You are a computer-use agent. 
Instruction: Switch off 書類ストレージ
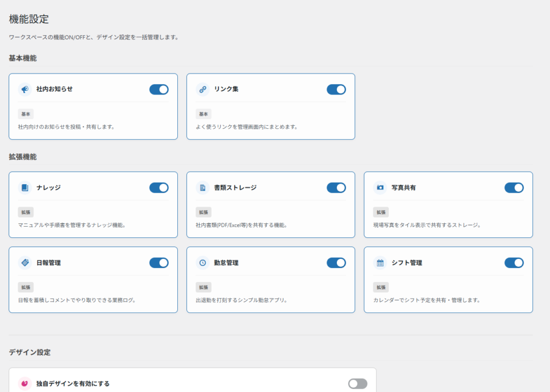(x=336, y=187)
